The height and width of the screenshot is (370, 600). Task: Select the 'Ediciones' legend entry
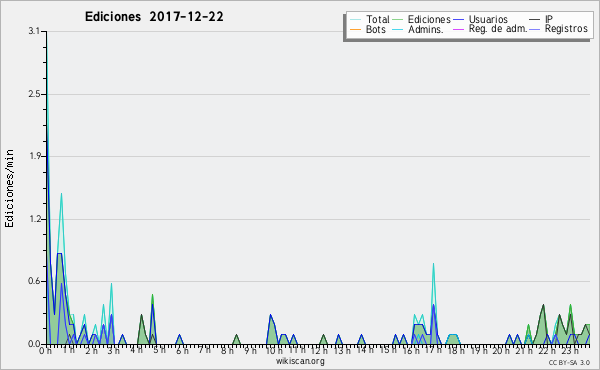pyautogui.click(x=429, y=19)
